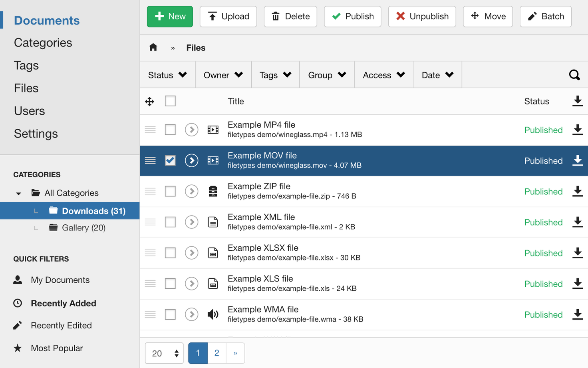
Task: Open the Status filter dropdown
Action: (167, 74)
